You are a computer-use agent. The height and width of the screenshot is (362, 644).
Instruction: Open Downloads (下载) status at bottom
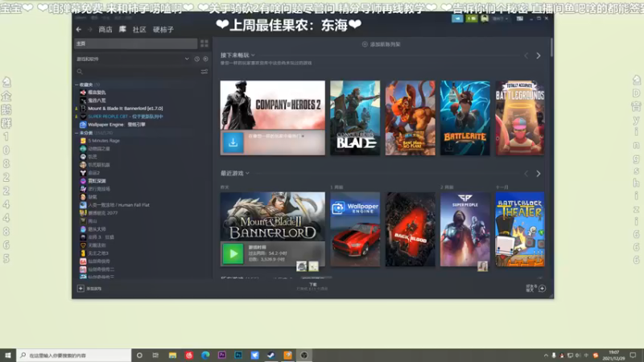313,286
